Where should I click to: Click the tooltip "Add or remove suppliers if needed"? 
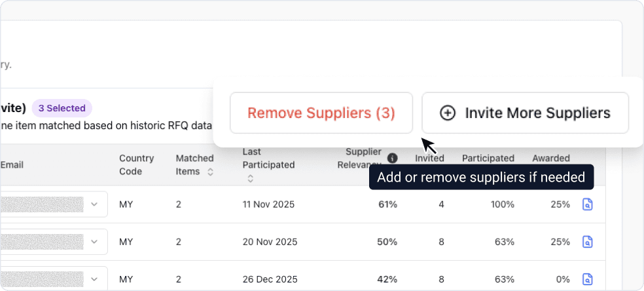pyautogui.click(x=481, y=177)
